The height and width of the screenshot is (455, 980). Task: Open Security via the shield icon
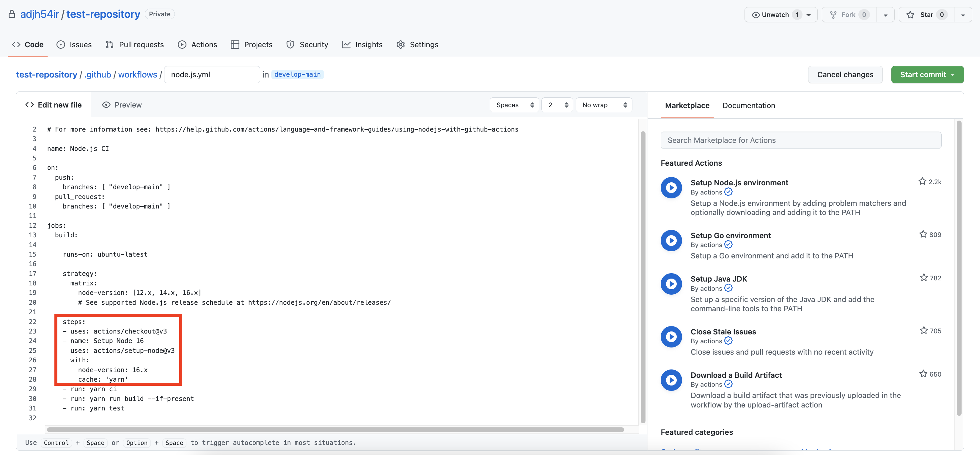(x=290, y=45)
